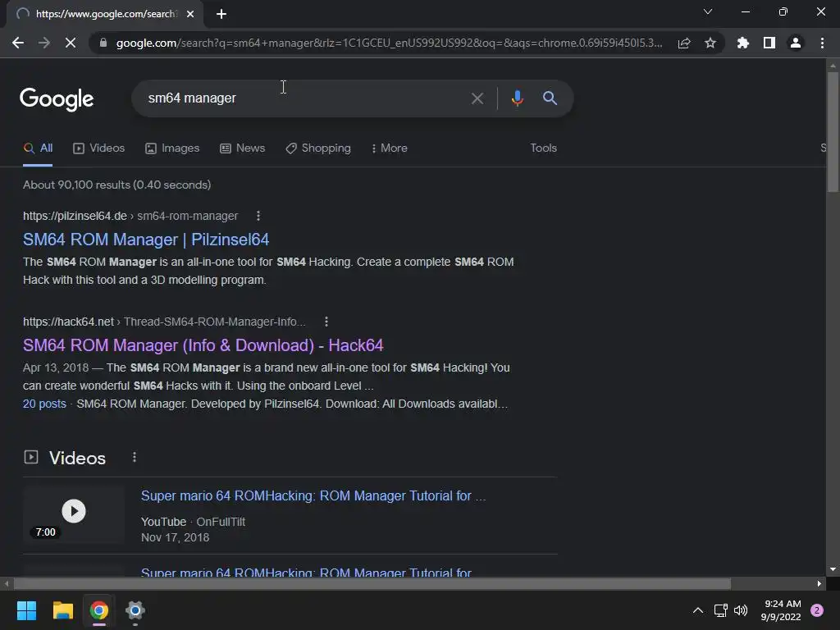
Task: Go back to the previous page
Action: click(x=18, y=43)
